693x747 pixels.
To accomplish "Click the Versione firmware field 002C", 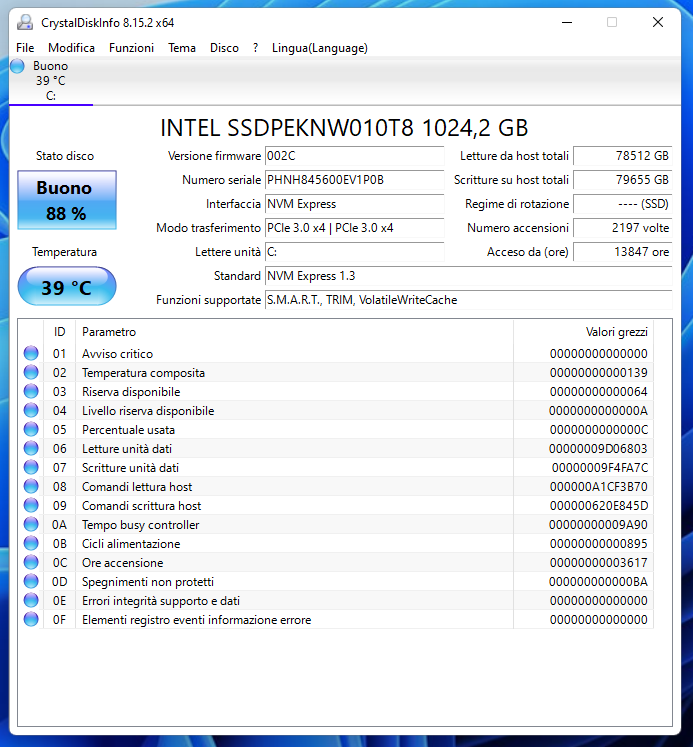I will [354, 156].
